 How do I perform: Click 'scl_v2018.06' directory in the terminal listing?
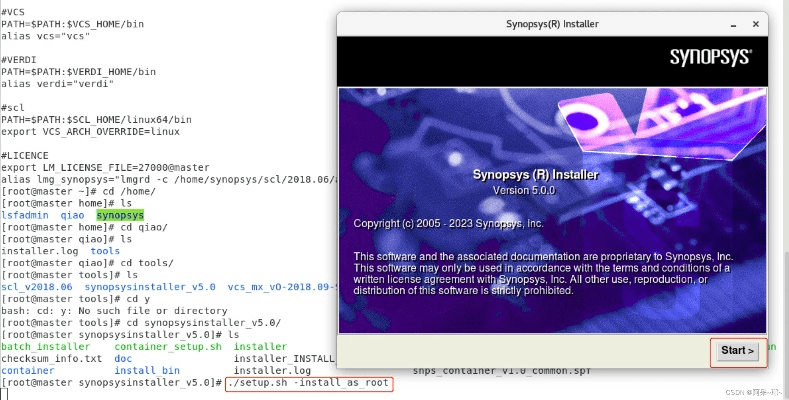click(37, 287)
